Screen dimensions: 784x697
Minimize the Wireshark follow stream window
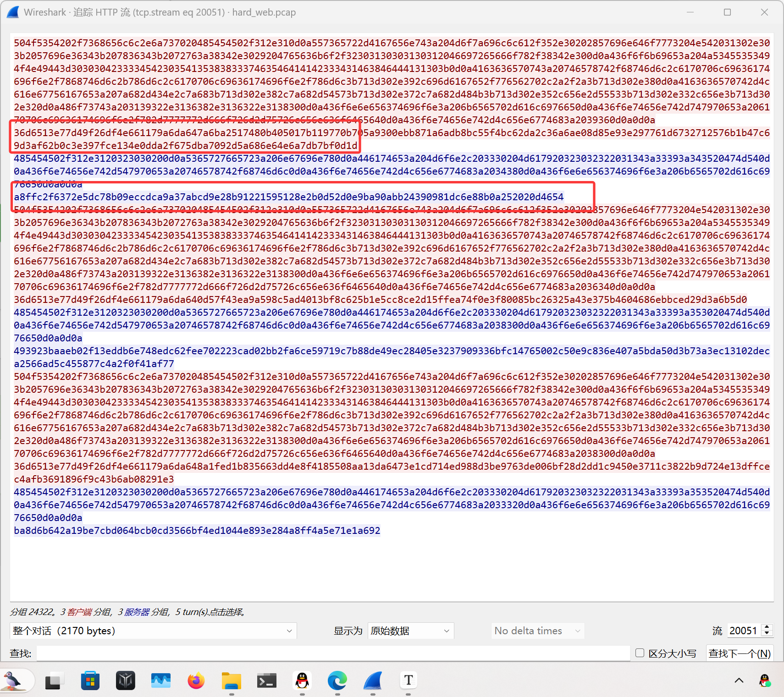(690, 12)
